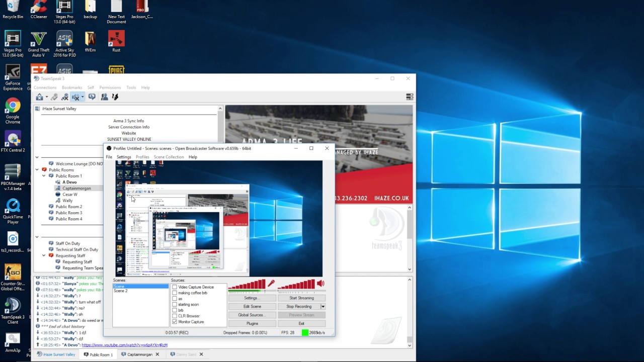644x362 pixels.
Task: Mute the OBS microphone icon
Action: click(271, 284)
